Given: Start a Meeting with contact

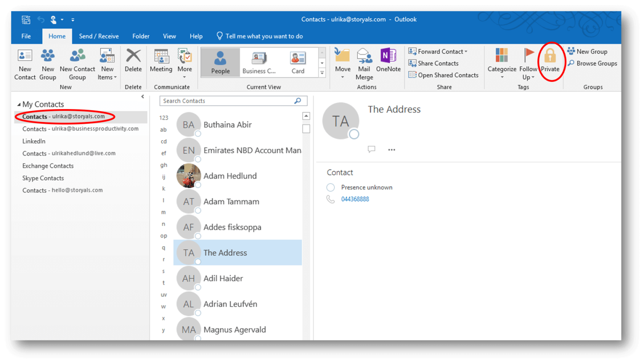Looking at the screenshot, I should 161,60.
